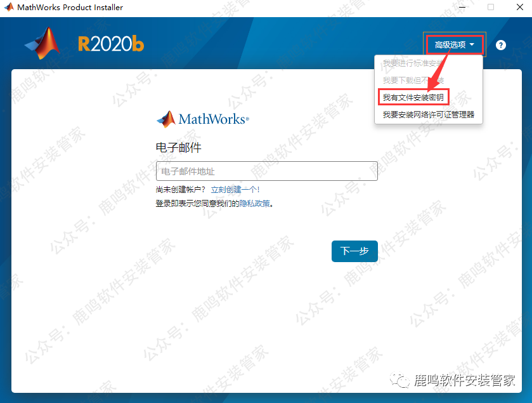Click the MATLAB logo in header
Screen dimensions: 532x403
coord(43,43)
